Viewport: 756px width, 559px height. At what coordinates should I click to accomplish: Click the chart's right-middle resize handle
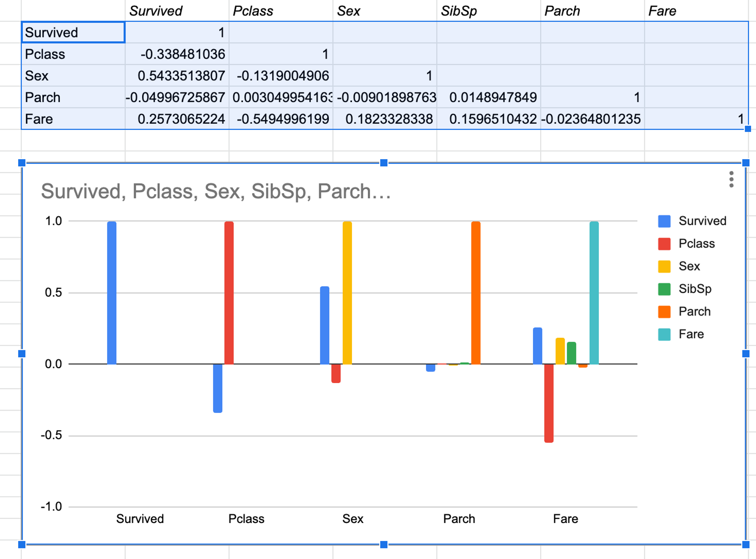(x=745, y=354)
